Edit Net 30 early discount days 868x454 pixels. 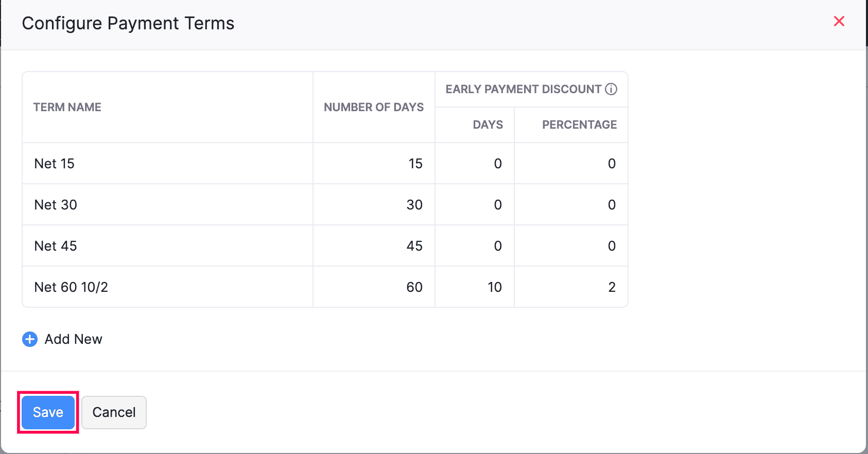point(475,205)
